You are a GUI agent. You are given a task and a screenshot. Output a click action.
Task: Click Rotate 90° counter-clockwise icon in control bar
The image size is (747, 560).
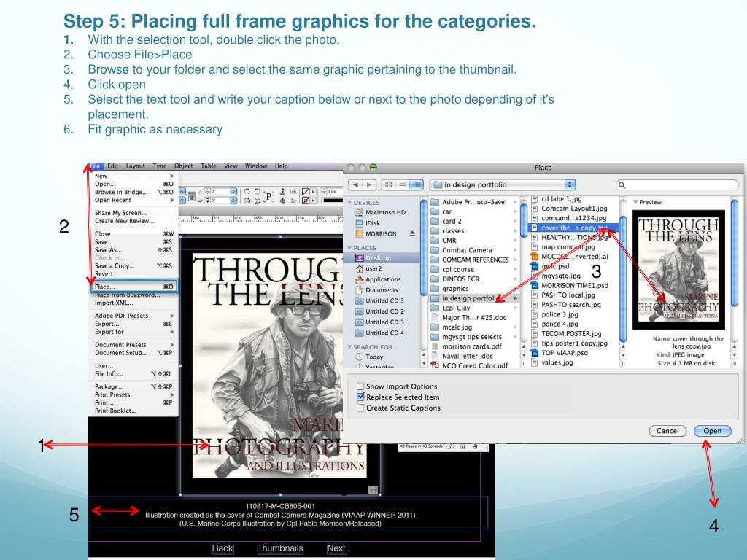point(258,192)
